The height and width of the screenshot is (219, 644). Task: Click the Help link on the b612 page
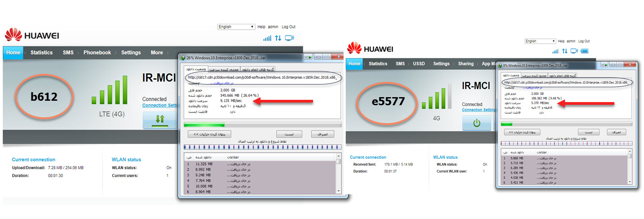coord(261,27)
